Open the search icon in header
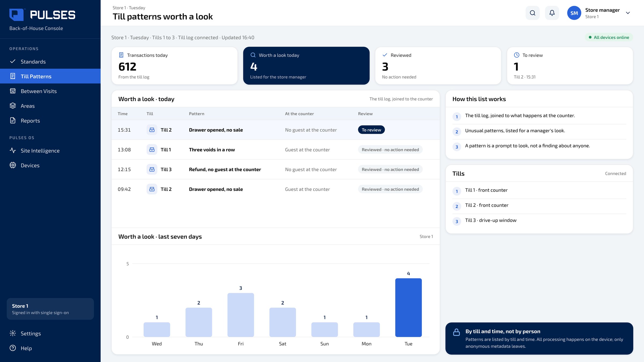Viewport: 644px width, 362px height. point(532,13)
